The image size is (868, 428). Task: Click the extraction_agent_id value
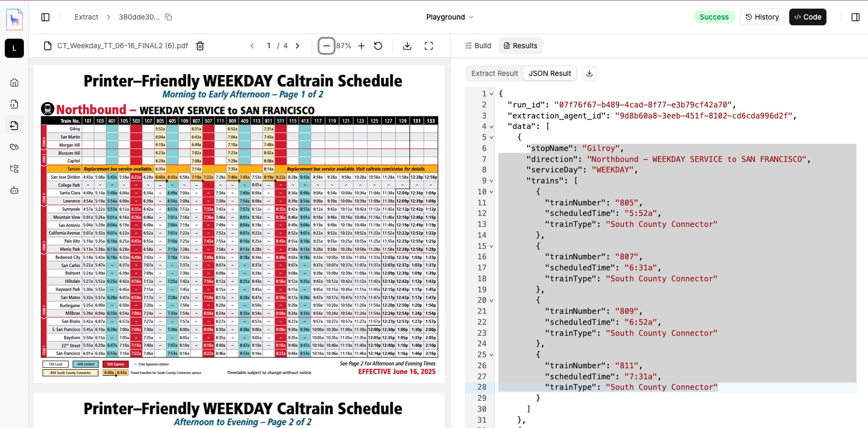click(x=704, y=116)
